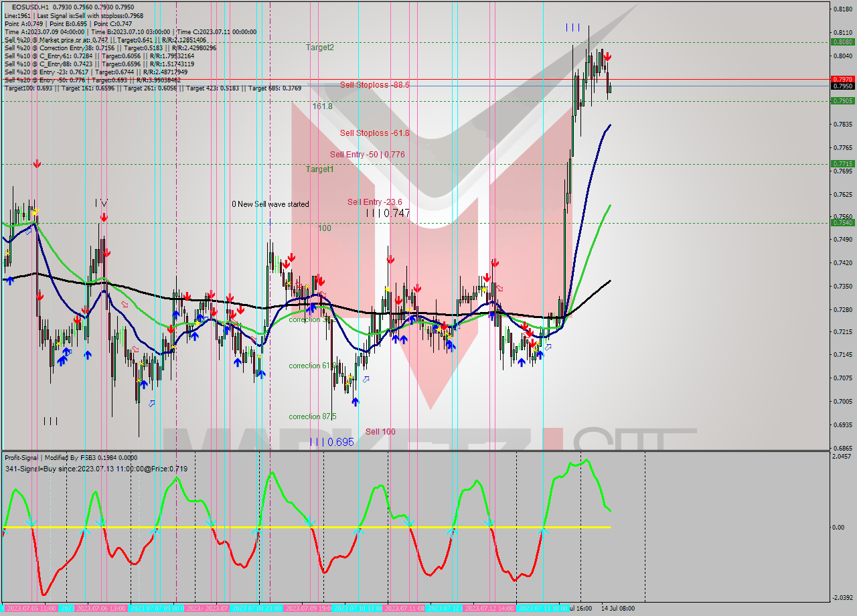This screenshot has height=616, width=857.
Task: Click the red 0.7970 price tag
Action: coord(842,79)
